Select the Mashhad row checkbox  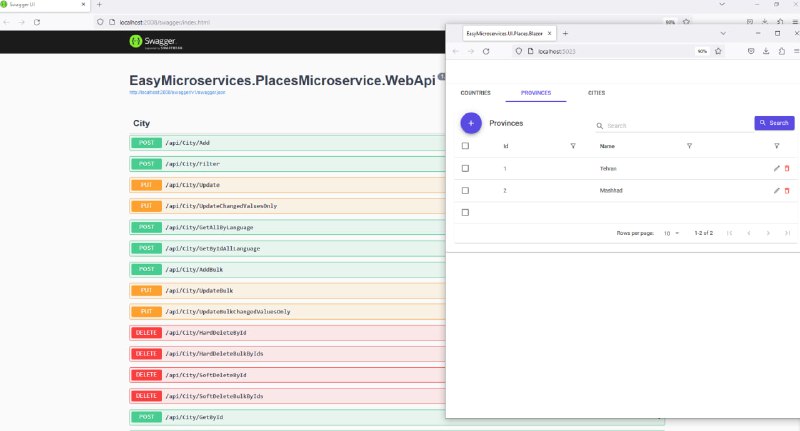point(465,190)
